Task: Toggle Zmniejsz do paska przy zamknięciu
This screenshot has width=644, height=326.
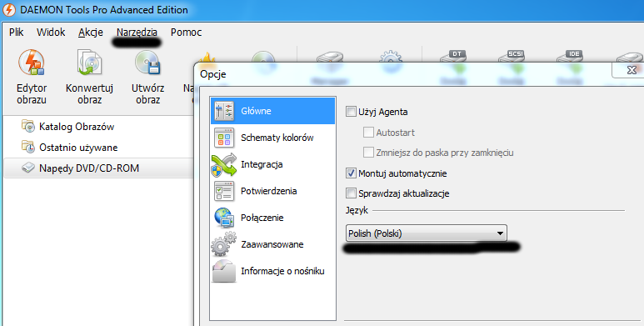Action: click(x=368, y=153)
